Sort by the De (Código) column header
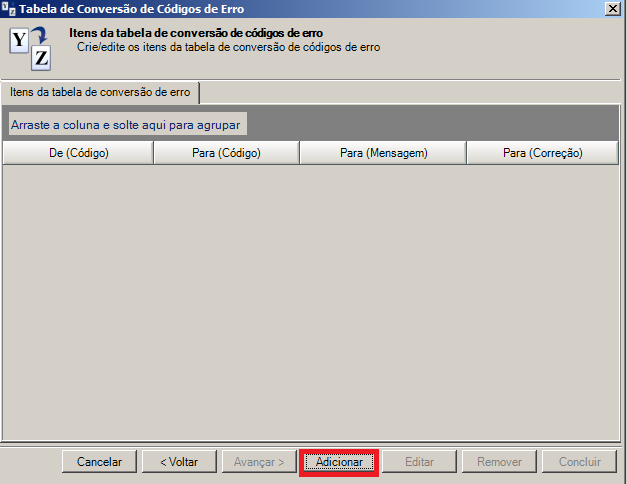 [x=78, y=153]
